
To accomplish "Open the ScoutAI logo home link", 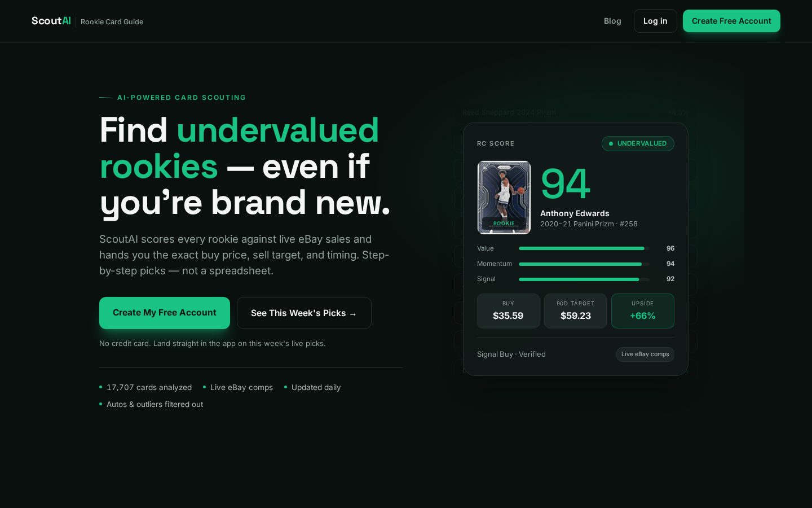I will point(51,21).
